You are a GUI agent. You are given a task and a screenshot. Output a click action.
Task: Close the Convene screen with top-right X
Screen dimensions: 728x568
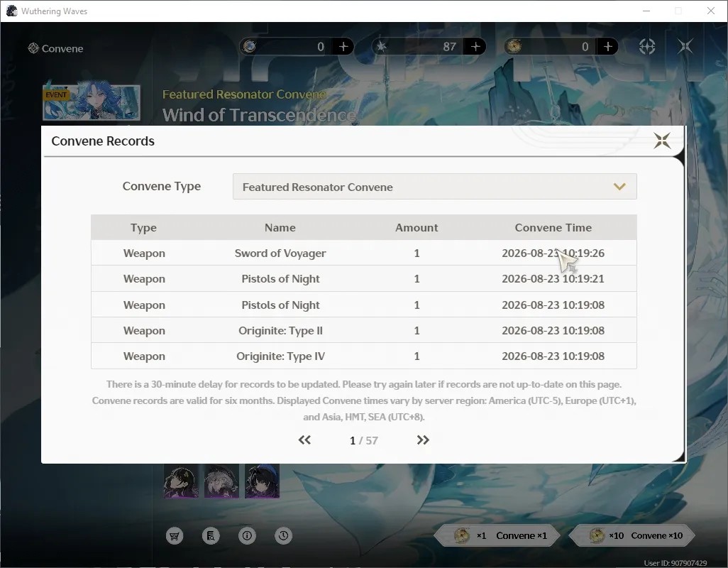click(x=685, y=46)
